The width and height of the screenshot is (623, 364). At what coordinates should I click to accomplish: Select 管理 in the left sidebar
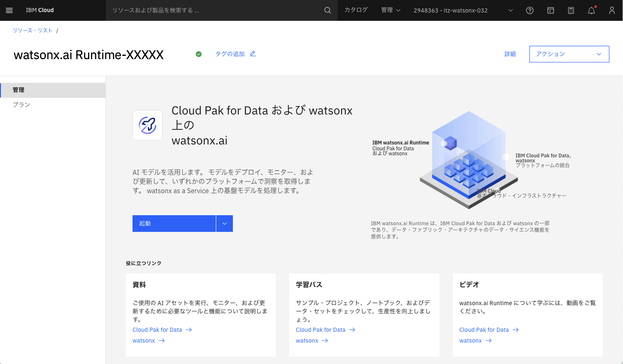pyautogui.click(x=19, y=90)
